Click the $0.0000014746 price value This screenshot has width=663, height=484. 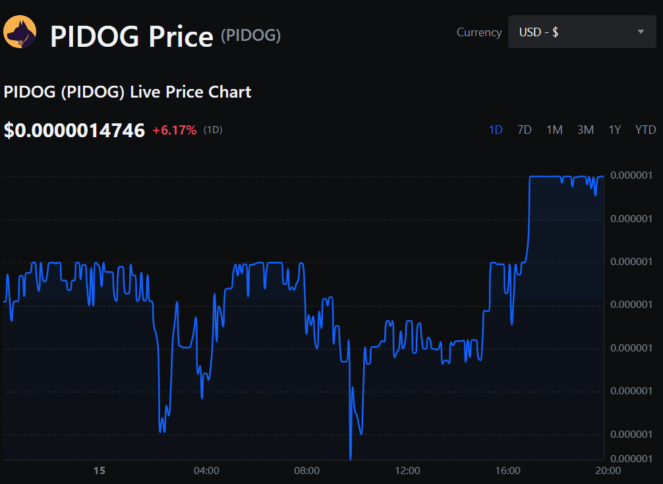coord(74,130)
